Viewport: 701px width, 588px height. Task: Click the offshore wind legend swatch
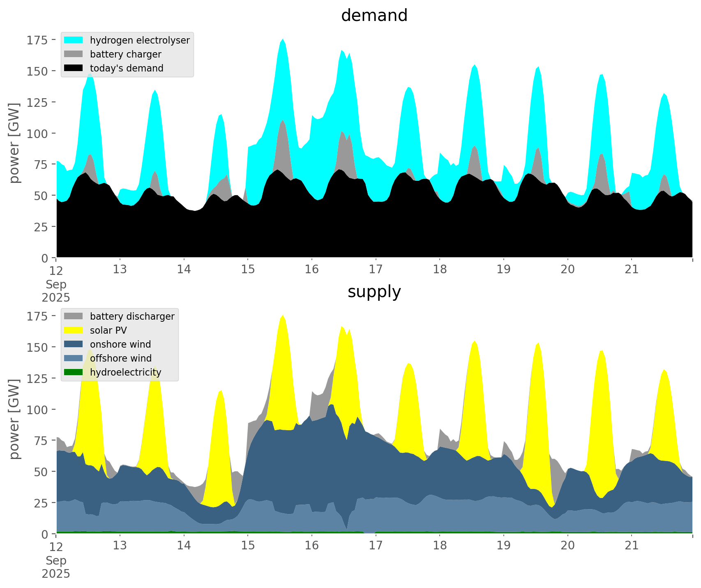74,358
